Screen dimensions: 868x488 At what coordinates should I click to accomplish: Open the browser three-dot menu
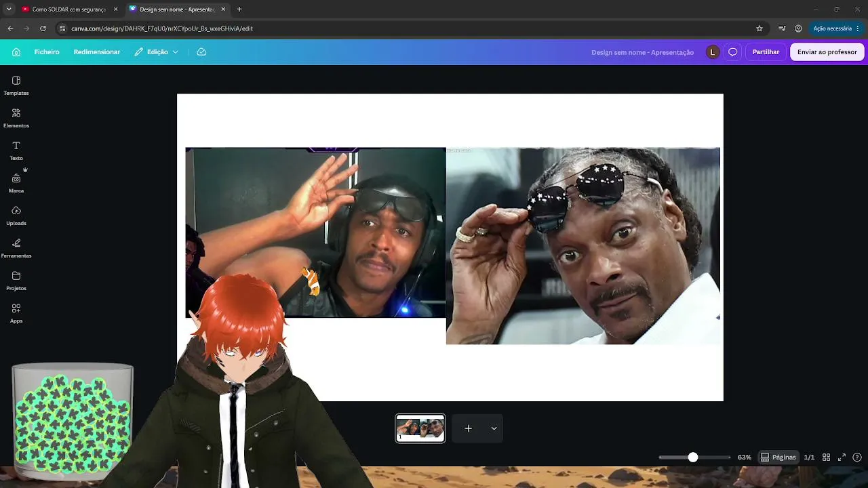tap(858, 28)
